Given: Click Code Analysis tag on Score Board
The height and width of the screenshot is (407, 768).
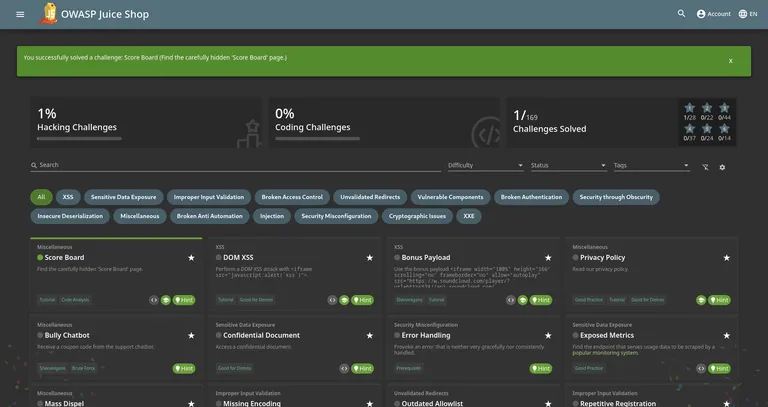Looking at the screenshot, I should pyautogui.click(x=75, y=300).
